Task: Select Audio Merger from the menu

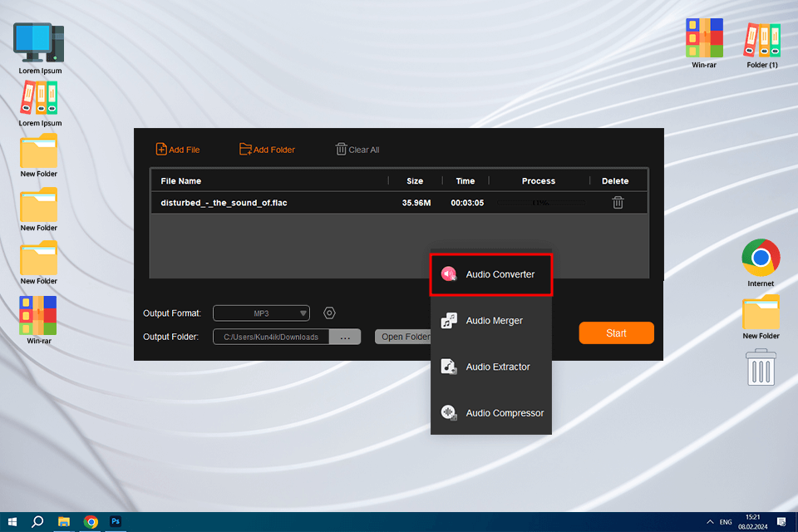Action: pyautogui.click(x=491, y=321)
